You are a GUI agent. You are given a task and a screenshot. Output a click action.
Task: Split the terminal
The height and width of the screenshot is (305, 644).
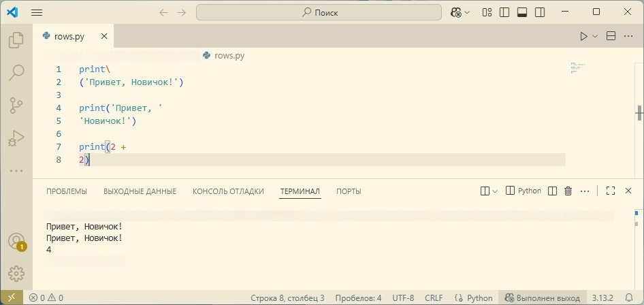click(552, 191)
